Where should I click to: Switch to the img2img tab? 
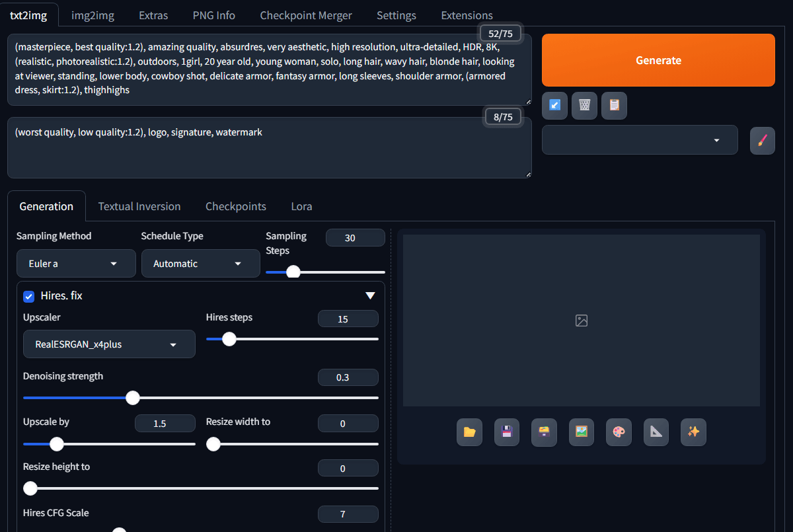(93, 15)
